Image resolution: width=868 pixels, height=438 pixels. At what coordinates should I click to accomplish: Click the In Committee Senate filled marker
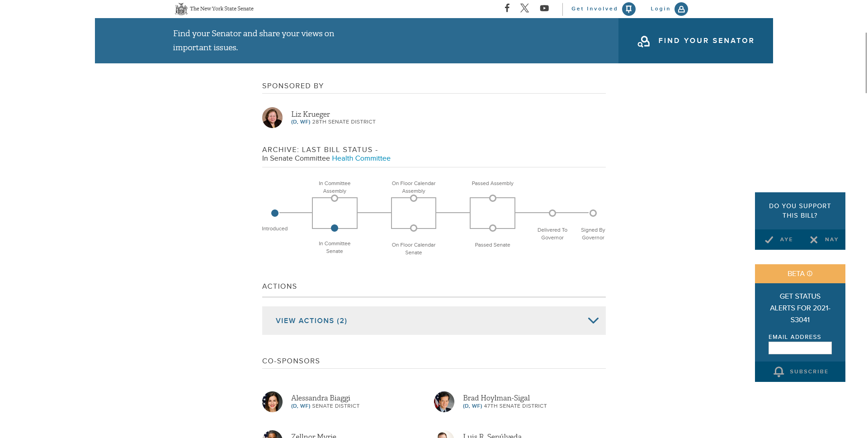[x=335, y=228]
